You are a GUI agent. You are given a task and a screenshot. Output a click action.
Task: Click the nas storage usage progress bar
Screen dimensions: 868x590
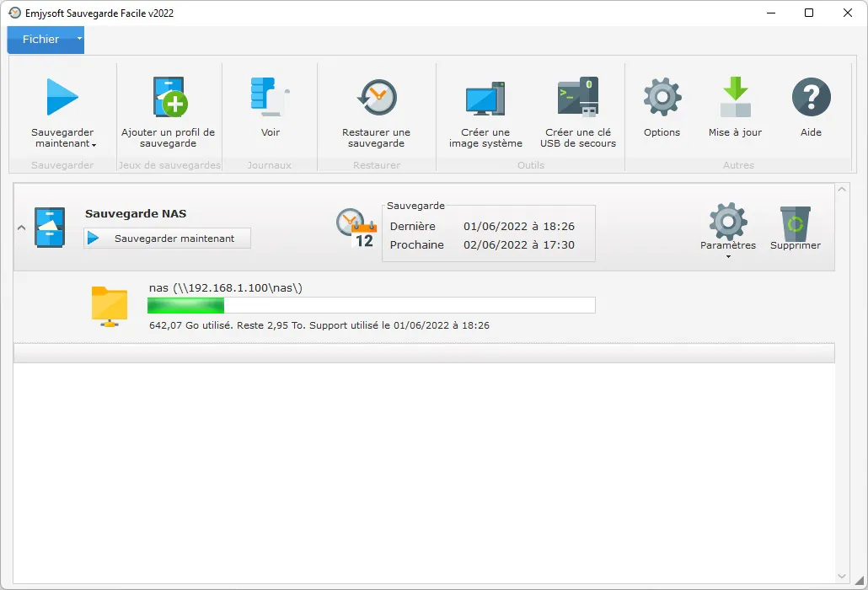pos(372,305)
